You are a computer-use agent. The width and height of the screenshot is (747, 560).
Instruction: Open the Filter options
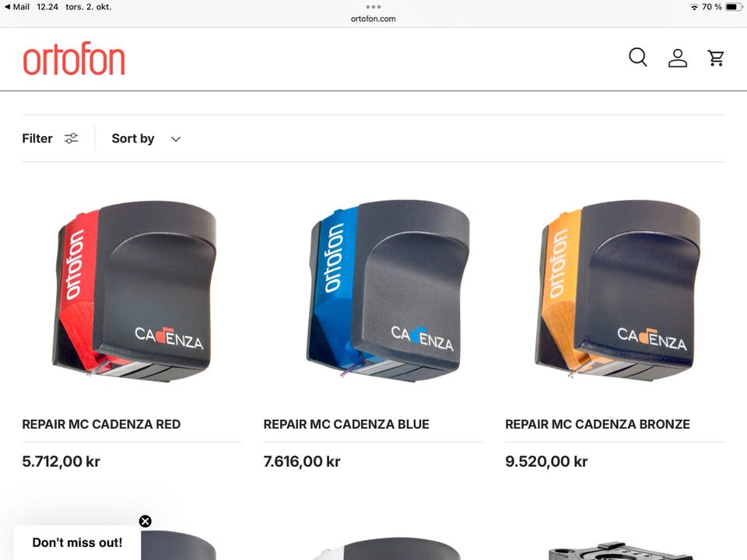[37, 138]
